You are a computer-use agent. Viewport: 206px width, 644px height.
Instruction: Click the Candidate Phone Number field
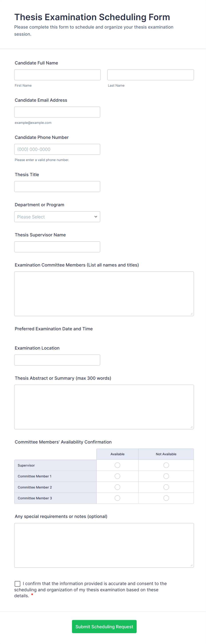(57, 149)
